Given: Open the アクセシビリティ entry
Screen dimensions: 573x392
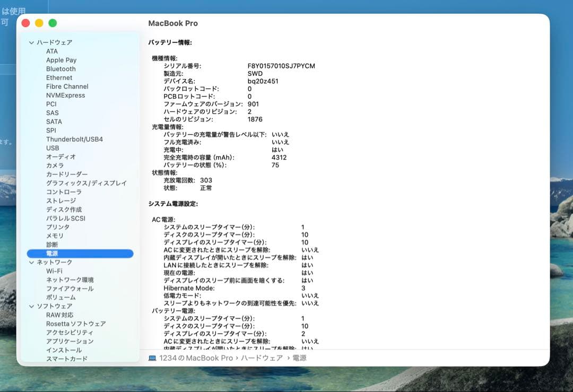Looking at the screenshot, I should (x=70, y=333).
